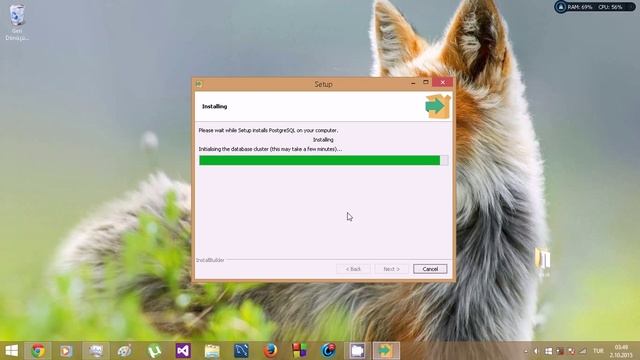Click the InstallBuilder label

click(210, 260)
